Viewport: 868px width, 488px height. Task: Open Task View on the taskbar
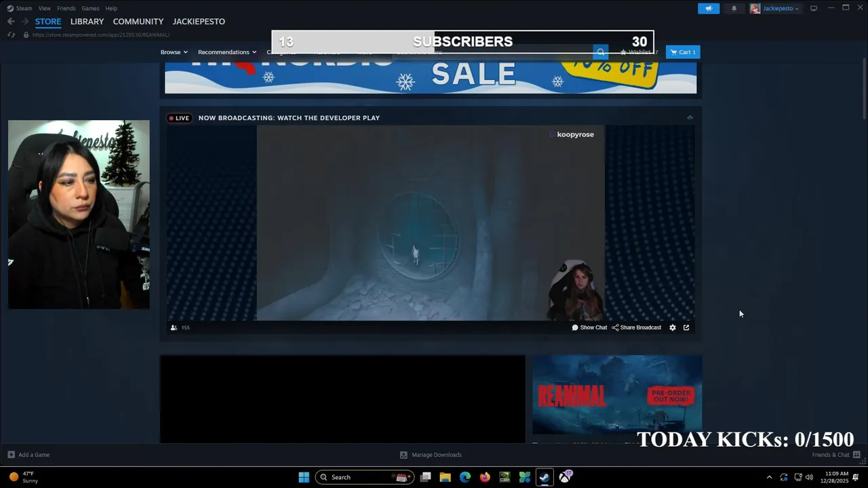[x=425, y=477]
